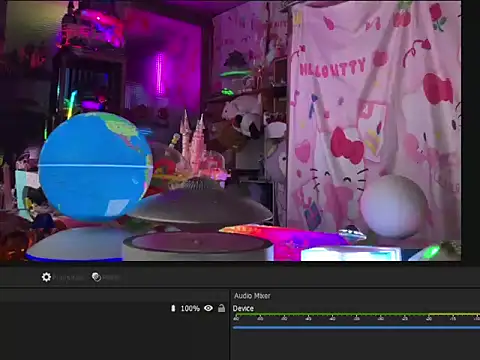Hide the source using the eye icon
The image size is (480, 360).
(x=208, y=308)
